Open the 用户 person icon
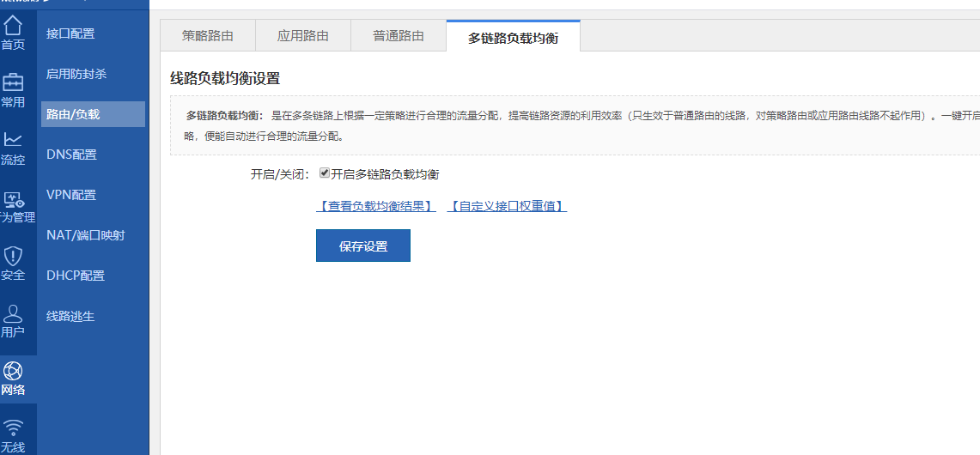 [13, 313]
